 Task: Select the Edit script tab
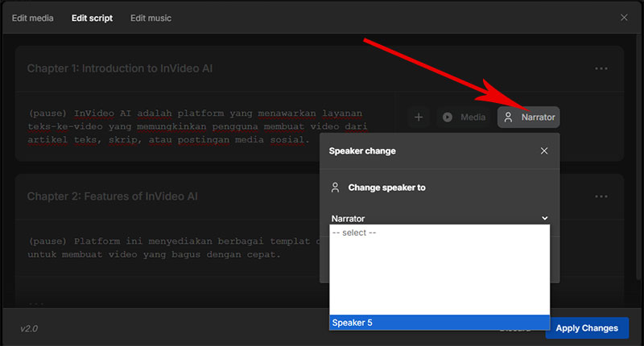pyautogui.click(x=92, y=18)
